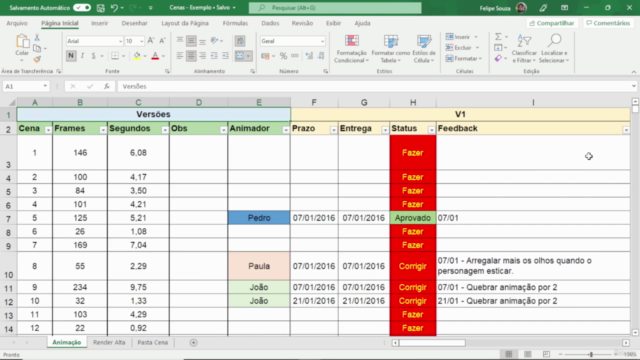Click the borders icon

[x=115, y=56]
